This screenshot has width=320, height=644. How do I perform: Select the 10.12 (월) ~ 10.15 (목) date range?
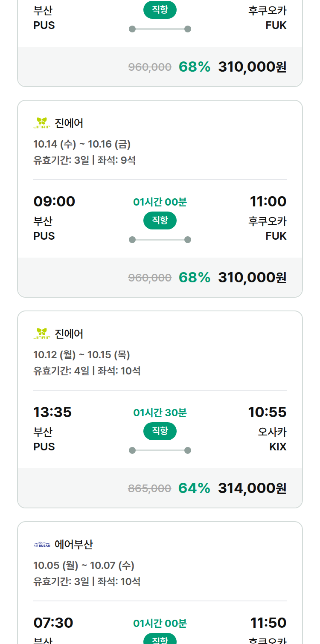(81, 355)
